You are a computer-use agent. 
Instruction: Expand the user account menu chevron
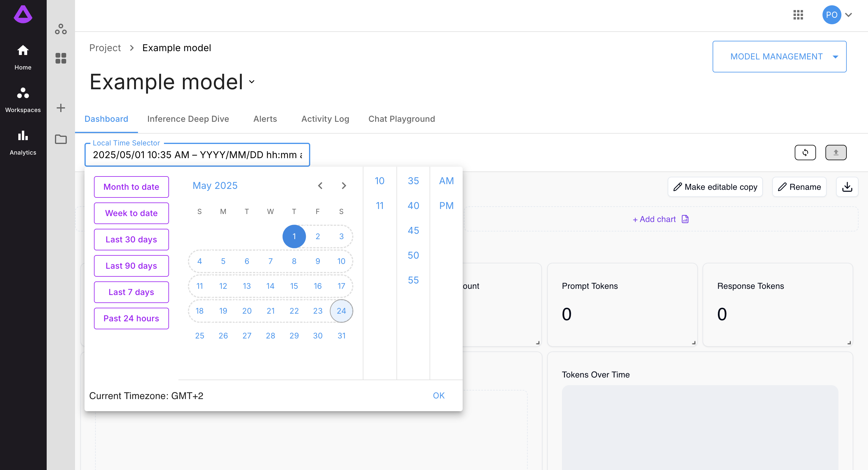[x=848, y=15]
